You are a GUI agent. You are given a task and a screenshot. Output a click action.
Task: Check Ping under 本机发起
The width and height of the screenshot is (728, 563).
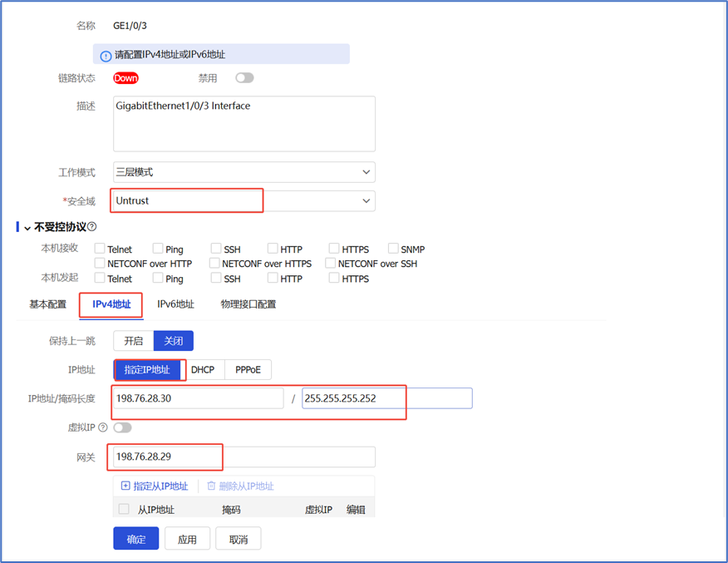pyautogui.click(x=158, y=278)
